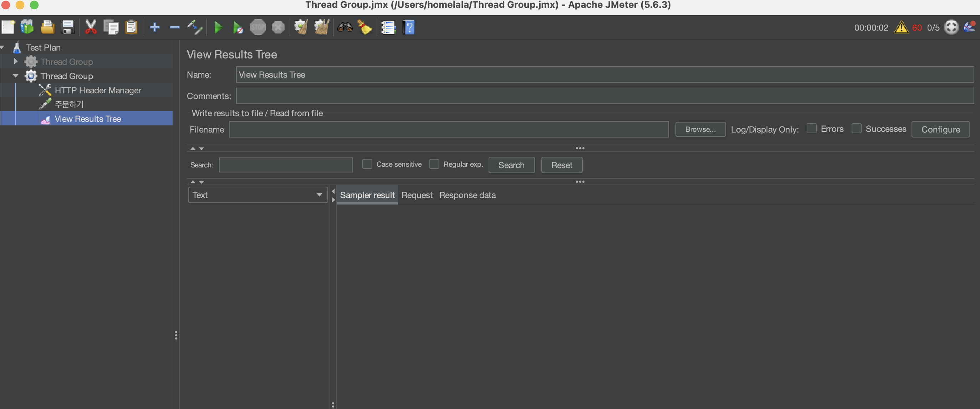980x409 pixels.
Task: Click the Clear All broom icons
Action: [x=321, y=27]
